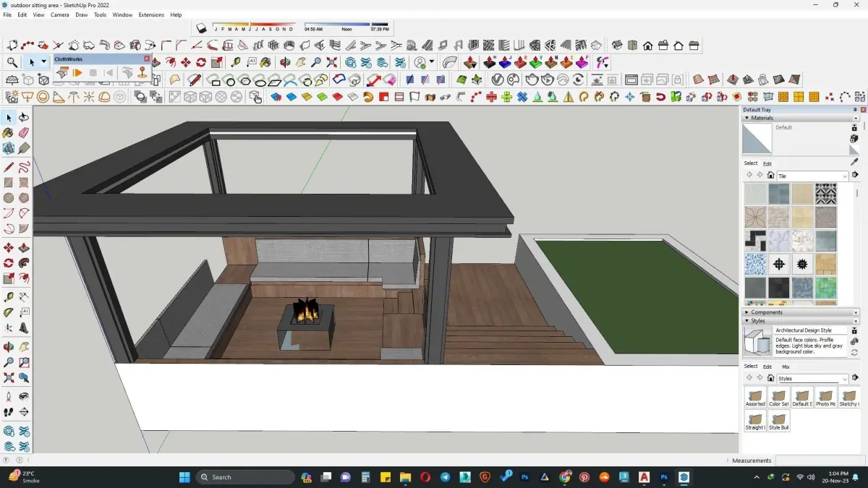Click the Windows taskbar Search box
The width and height of the screenshot is (868, 488).
click(245, 477)
